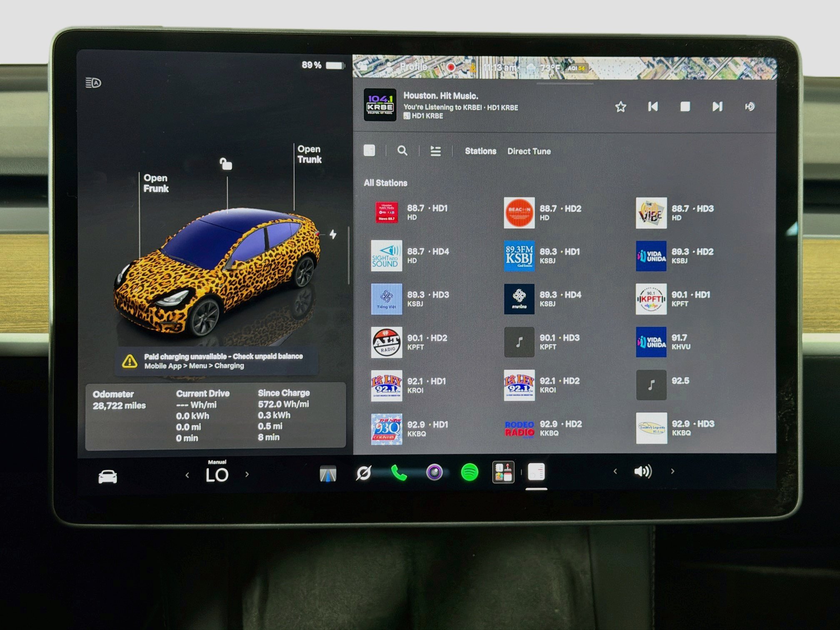The image size is (840, 630).
Task: Open the queue list icon
Action: pos(435,151)
